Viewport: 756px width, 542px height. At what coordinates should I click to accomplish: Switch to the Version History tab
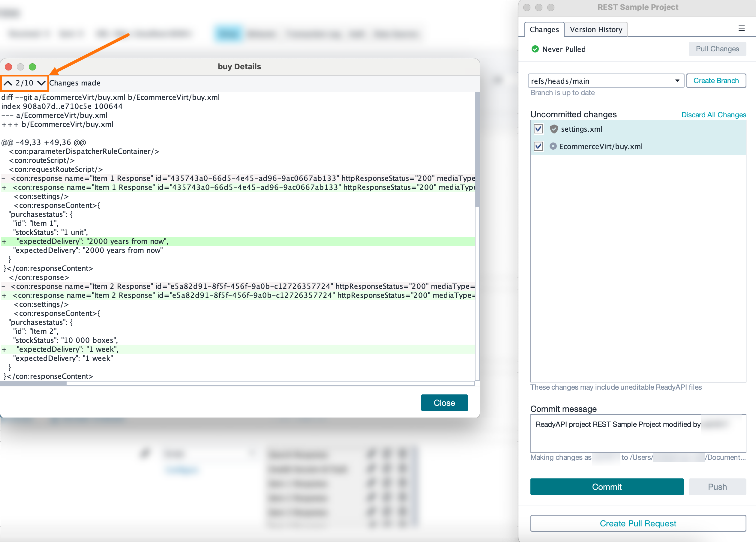tap(596, 29)
